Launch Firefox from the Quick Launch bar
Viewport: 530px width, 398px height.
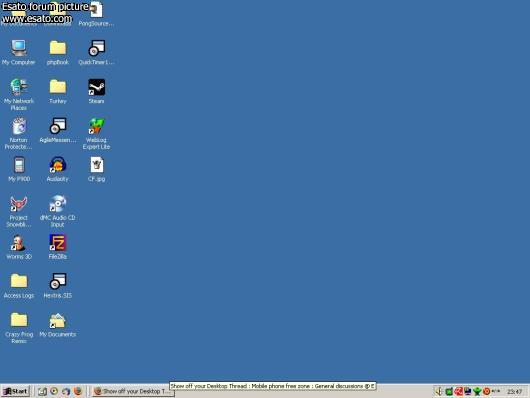pyautogui.click(x=78, y=391)
